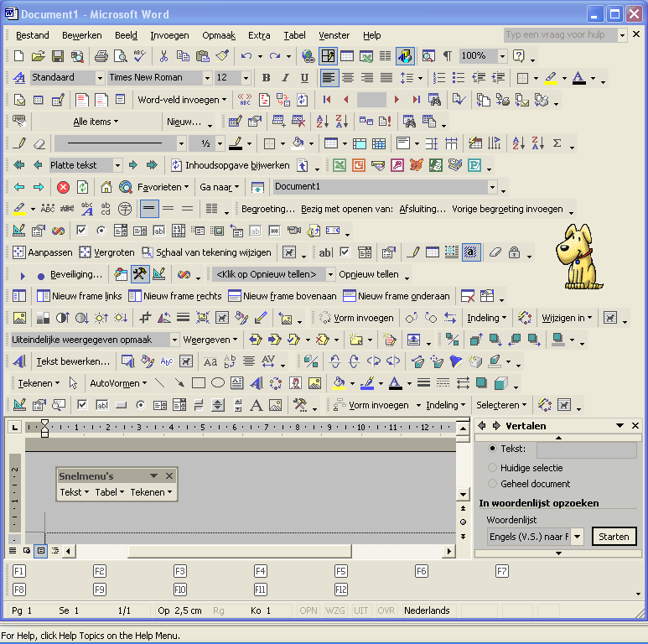Click the Insert WordArt icon in Drawing toolbar
This screenshot has height=644, width=648.
point(257,383)
